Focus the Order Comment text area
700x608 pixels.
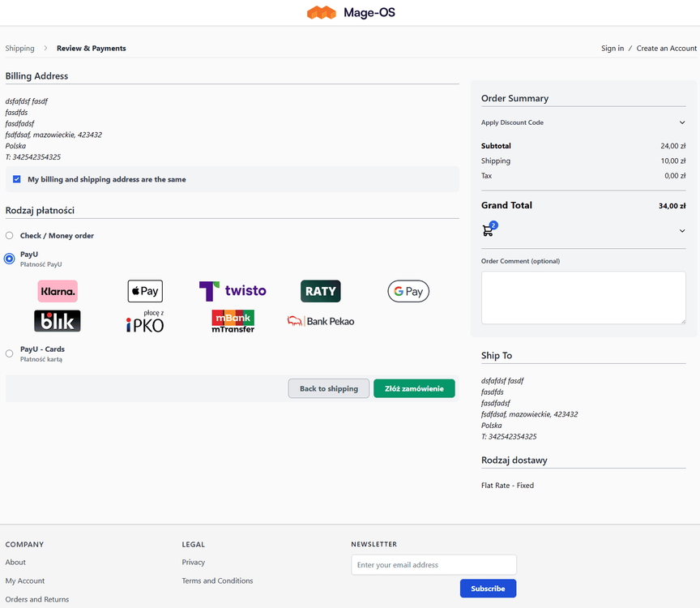tap(583, 298)
